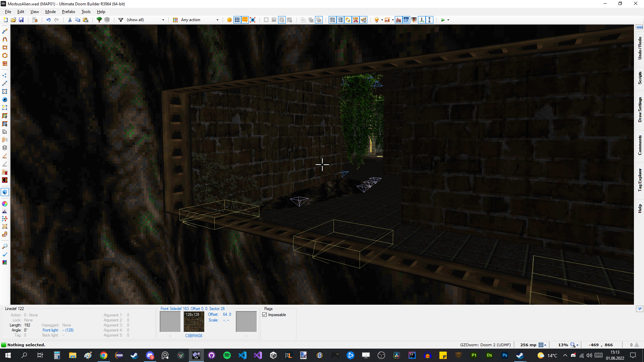Run Map Analysis checkmark icon

click(5, 254)
